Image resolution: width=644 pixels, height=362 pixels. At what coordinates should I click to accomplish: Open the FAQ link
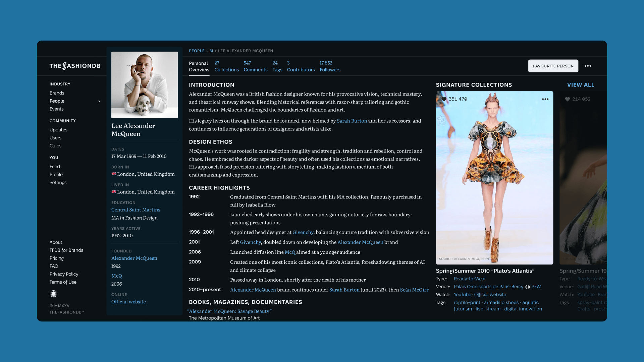click(x=54, y=266)
